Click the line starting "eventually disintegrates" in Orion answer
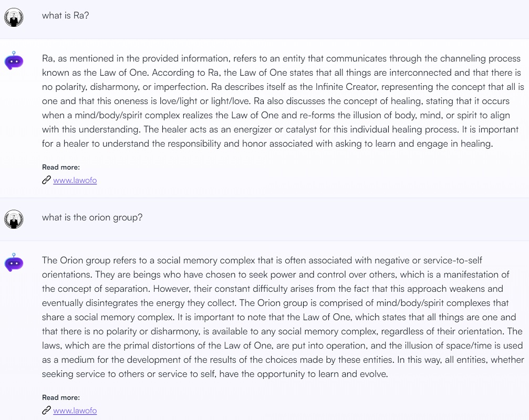 pos(275,303)
